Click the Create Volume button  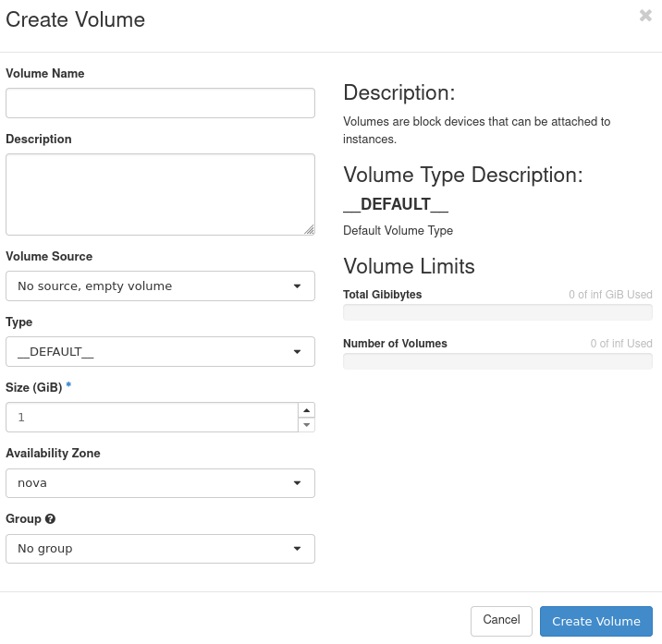click(x=595, y=621)
